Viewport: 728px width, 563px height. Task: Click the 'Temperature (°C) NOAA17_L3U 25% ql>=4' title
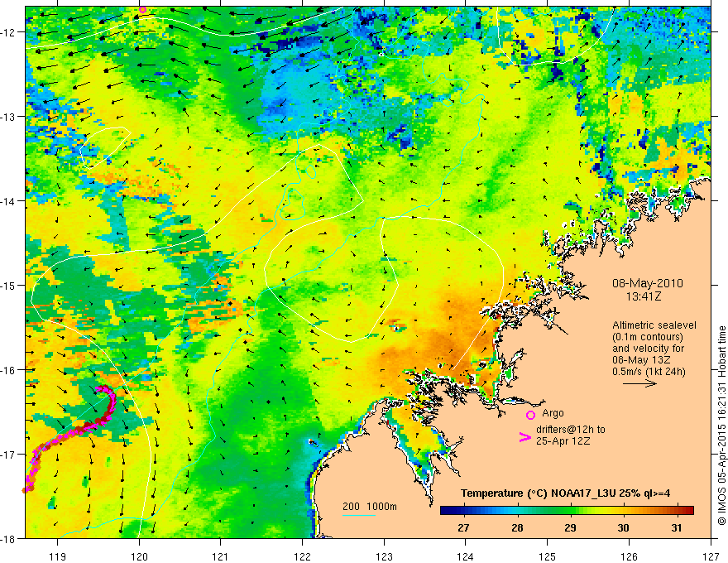coord(565,493)
